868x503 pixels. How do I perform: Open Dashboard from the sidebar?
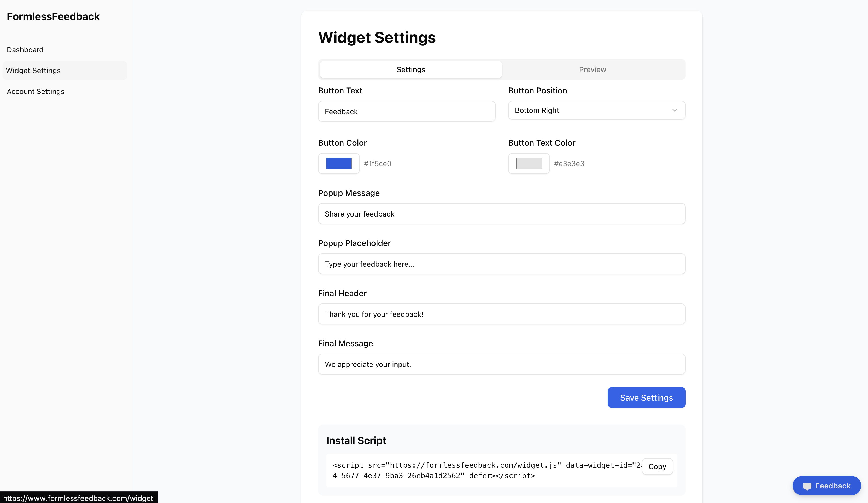click(25, 50)
